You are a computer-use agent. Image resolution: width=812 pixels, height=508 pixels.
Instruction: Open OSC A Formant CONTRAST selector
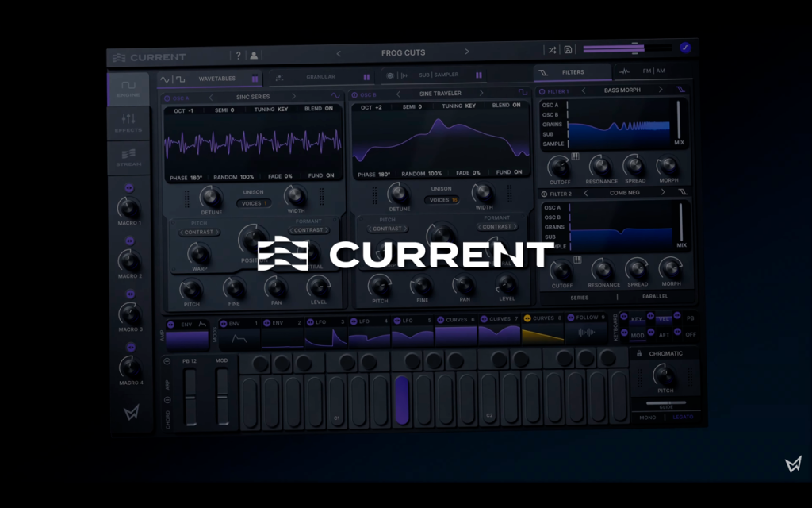308,229
